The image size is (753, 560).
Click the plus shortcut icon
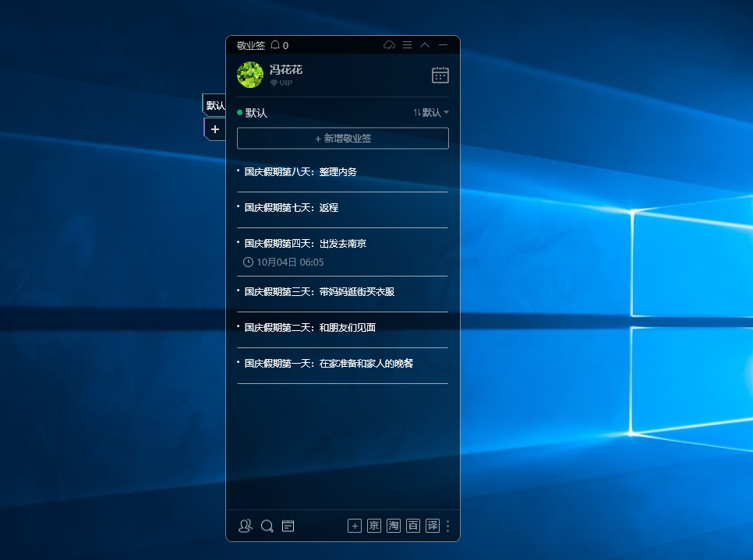point(355,526)
